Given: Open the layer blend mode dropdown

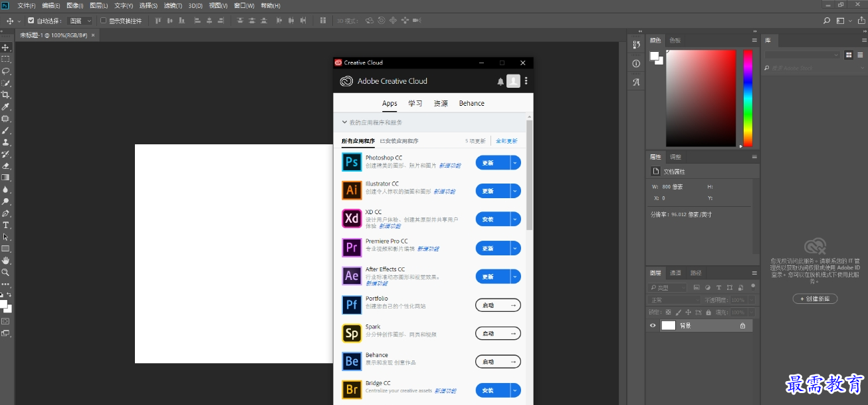Looking at the screenshot, I should point(674,300).
